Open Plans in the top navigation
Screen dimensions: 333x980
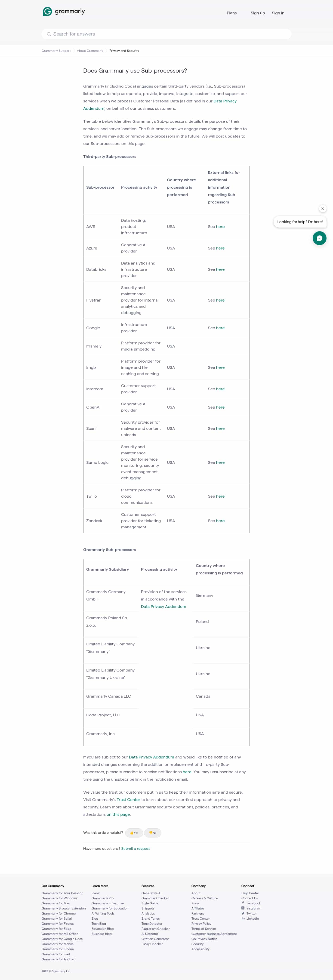(x=231, y=13)
